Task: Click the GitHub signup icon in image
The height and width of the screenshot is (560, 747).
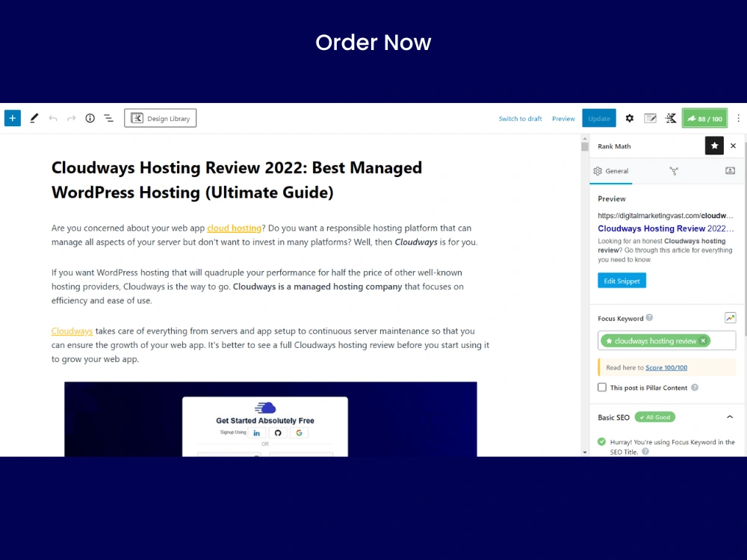Action: [x=278, y=433]
